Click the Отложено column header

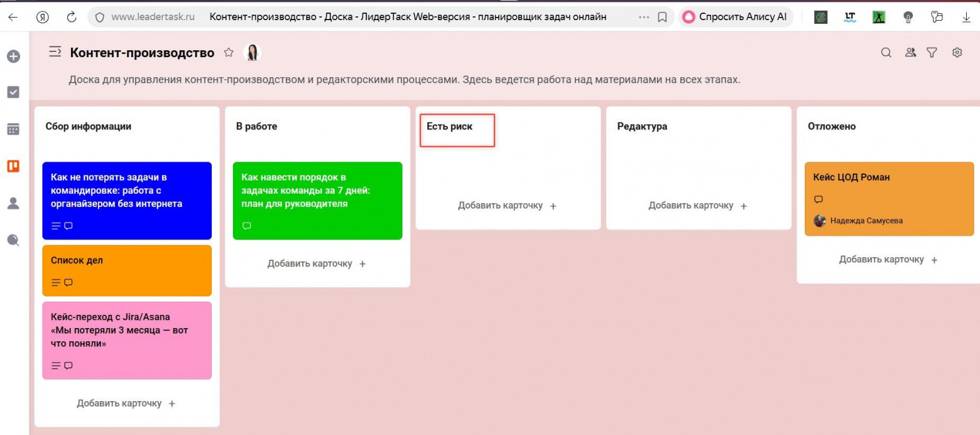click(832, 126)
